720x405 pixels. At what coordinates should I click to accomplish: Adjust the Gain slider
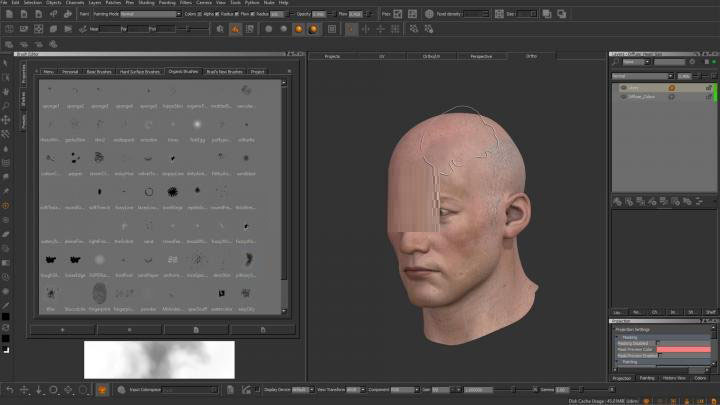(513, 390)
